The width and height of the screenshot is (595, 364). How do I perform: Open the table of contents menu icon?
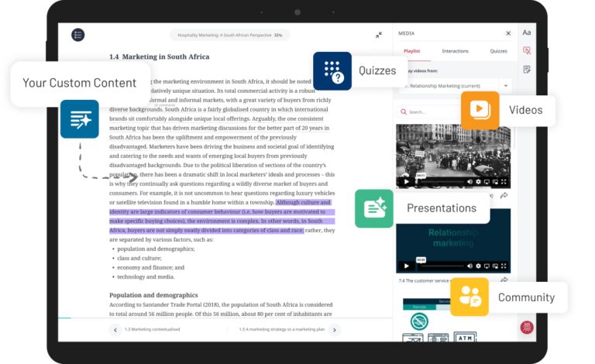click(77, 35)
